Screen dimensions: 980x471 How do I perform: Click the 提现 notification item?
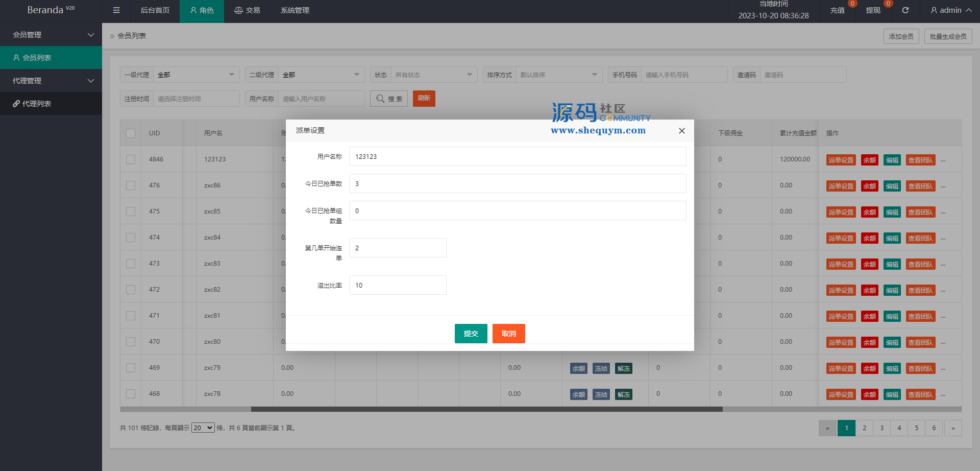pyautogui.click(x=873, y=10)
